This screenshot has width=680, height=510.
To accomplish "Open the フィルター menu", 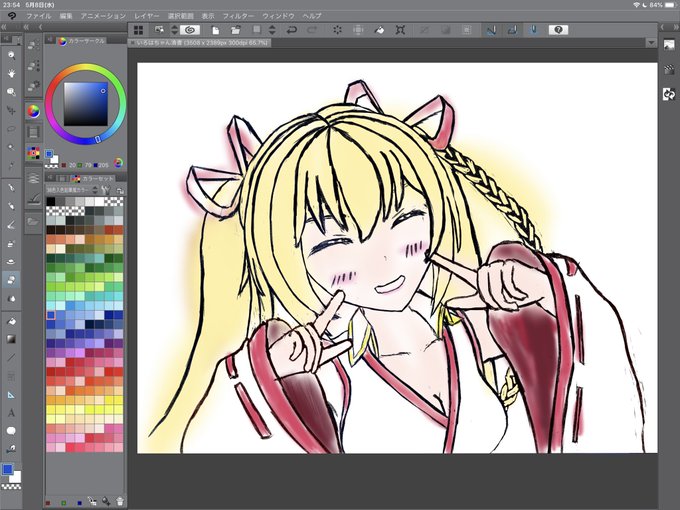I will [x=239, y=16].
